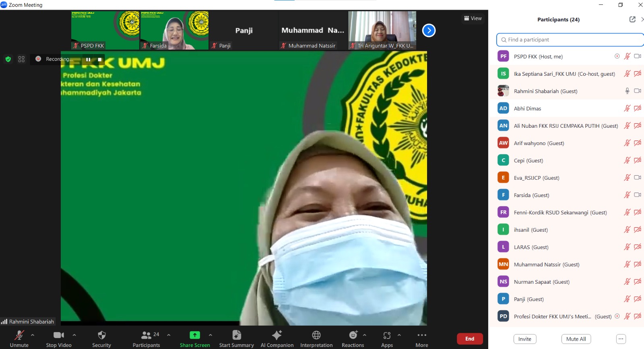Pop out the Participants panel
This screenshot has width=644, height=349.
pos(632,19)
